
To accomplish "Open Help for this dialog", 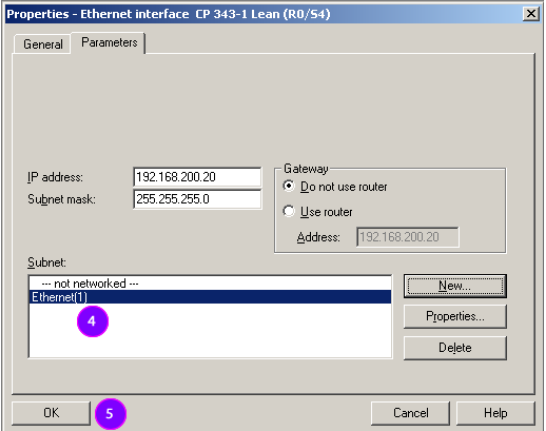I will pyautogui.click(x=495, y=413).
